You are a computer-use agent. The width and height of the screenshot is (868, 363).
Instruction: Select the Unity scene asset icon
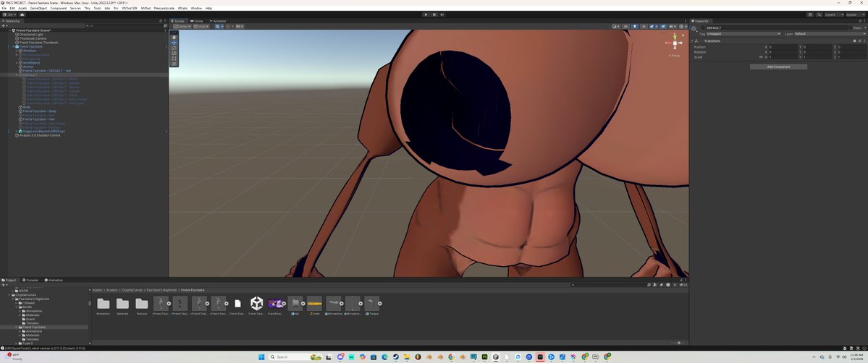[x=256, y=305]
